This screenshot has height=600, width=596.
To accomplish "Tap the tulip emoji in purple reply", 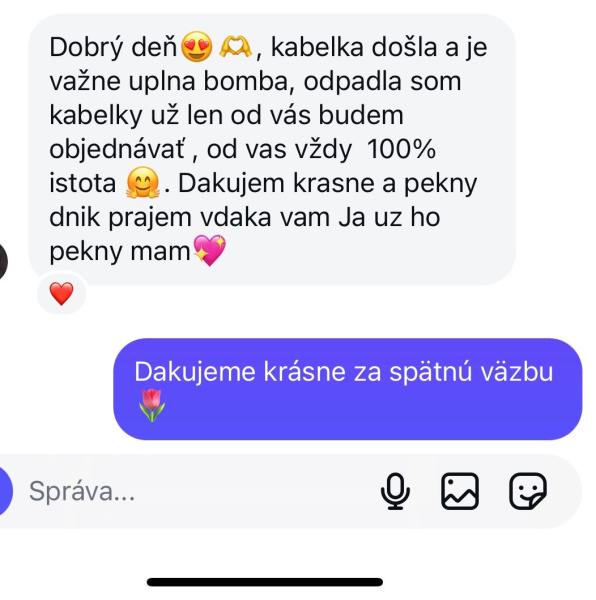I will [152, 406].
